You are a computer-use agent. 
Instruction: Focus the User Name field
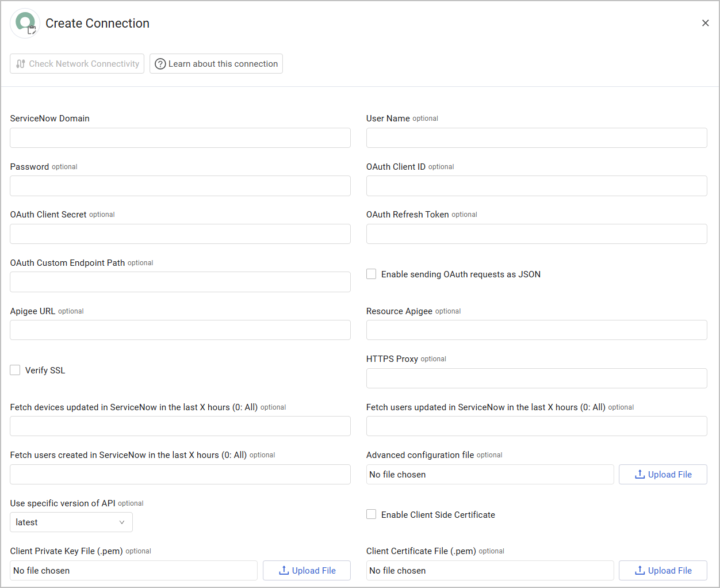pos(537,138)
